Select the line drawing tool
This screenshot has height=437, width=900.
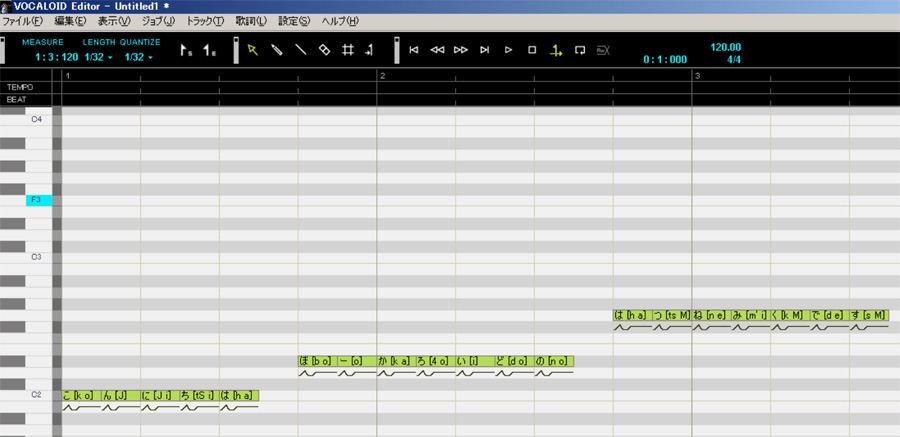(x=300, y=50)
